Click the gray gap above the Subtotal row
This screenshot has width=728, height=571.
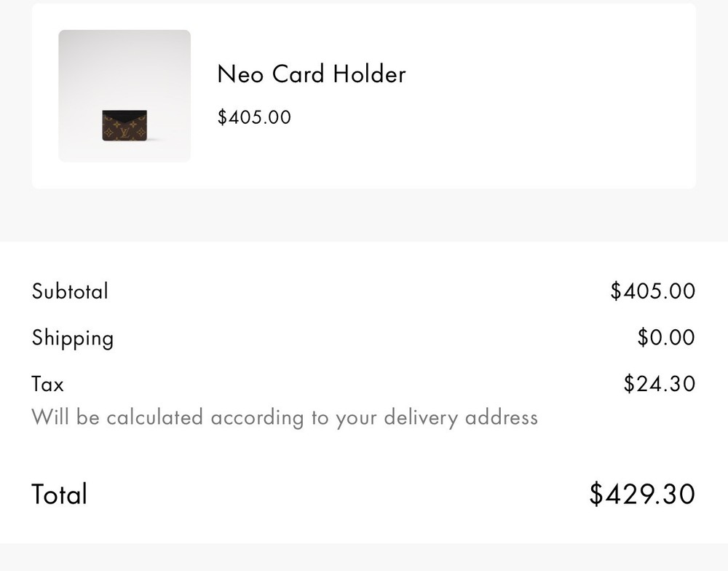point(364,216)
